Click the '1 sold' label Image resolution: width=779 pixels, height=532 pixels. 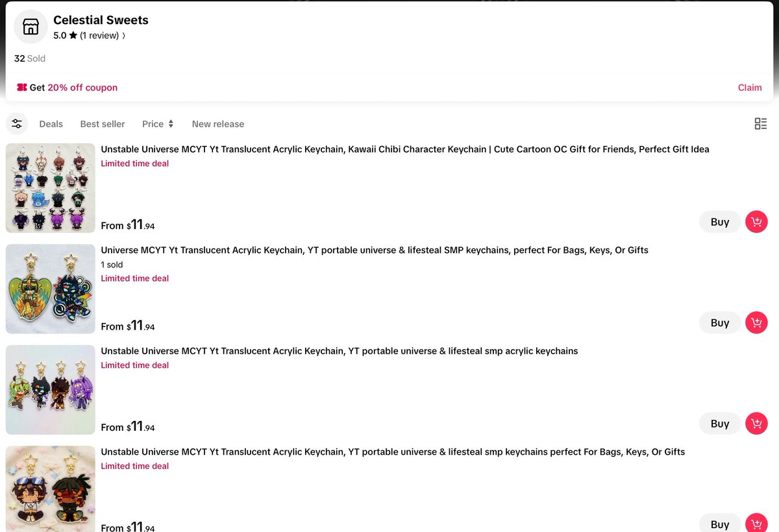112,265
